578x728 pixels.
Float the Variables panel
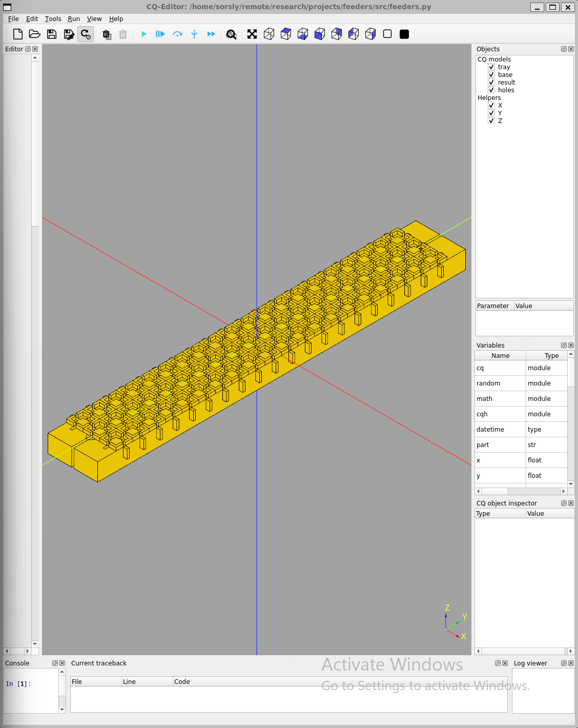point(564,346)
